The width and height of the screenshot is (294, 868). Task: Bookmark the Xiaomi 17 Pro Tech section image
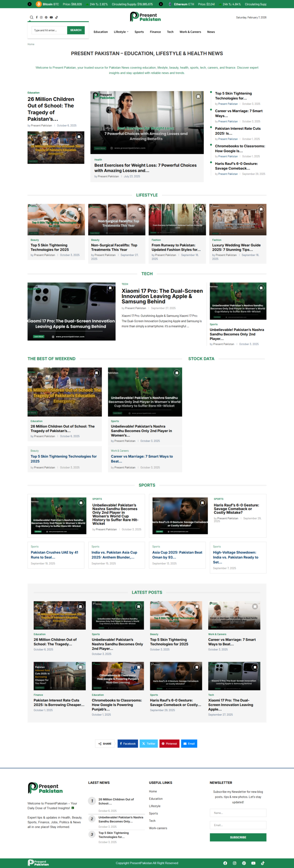tap(110, 288)
